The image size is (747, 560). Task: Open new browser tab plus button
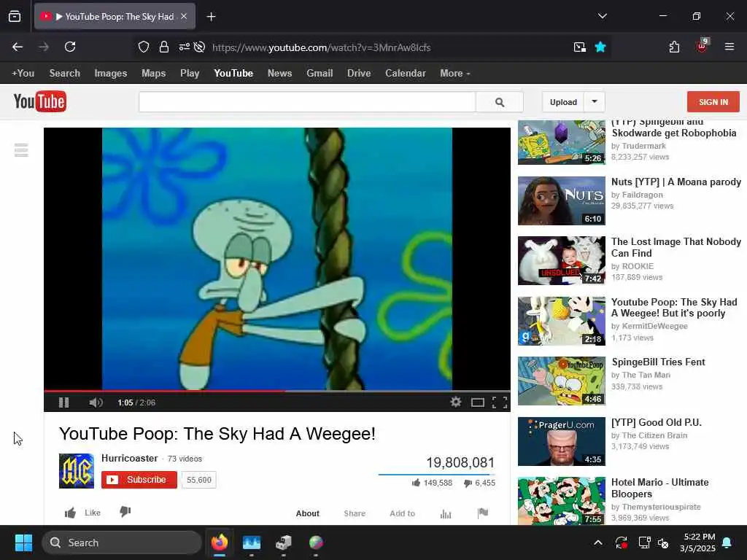[211, 17]
